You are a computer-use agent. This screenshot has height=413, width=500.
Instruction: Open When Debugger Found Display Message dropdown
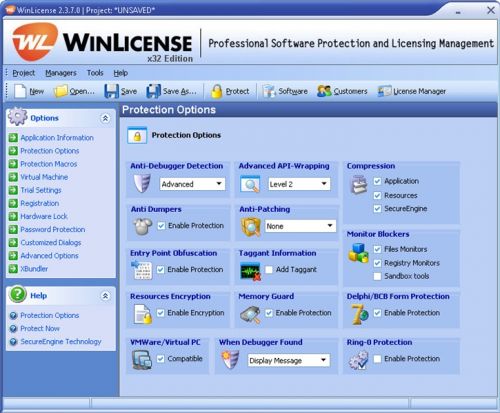click(x=289, y=360)
